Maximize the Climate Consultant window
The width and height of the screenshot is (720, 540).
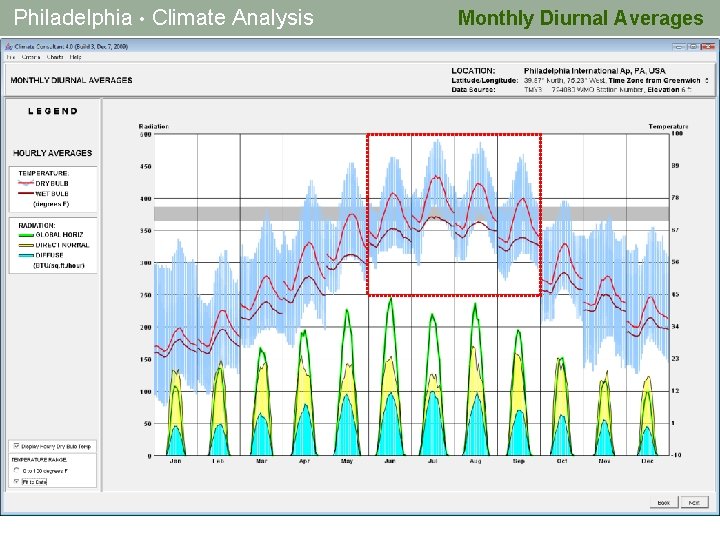(x=693, y=46)
